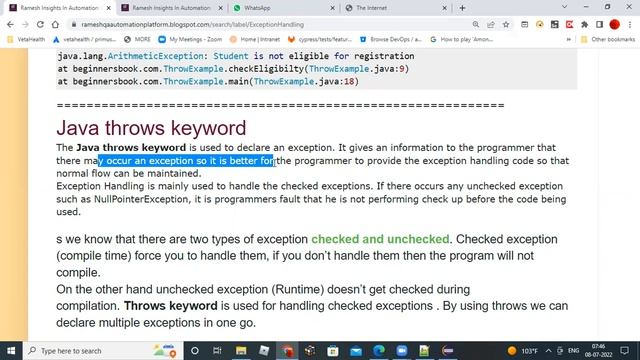Open Zoom from the taskbar
This screenshot has width=640, height=360.
tap(402, 351)
